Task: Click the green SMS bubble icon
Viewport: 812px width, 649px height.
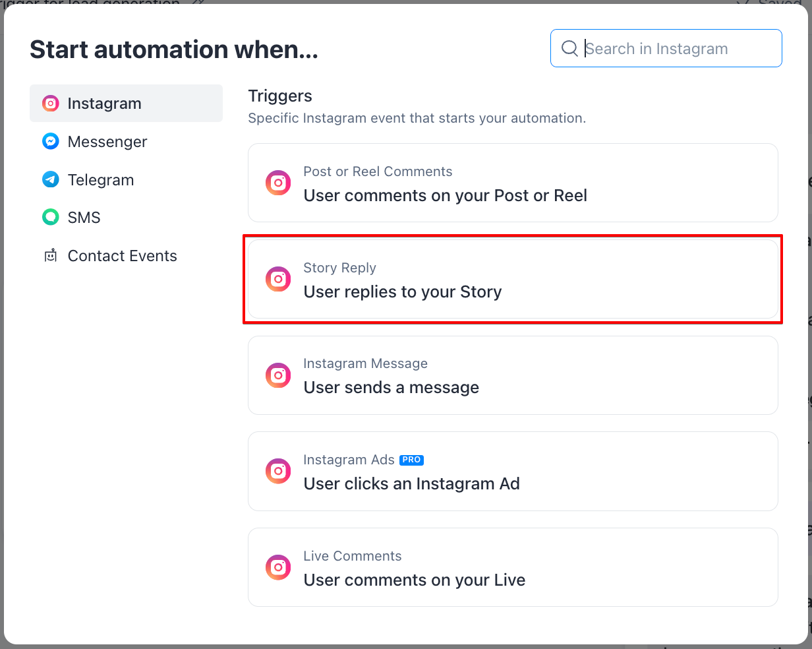Action: pos(51,217)
